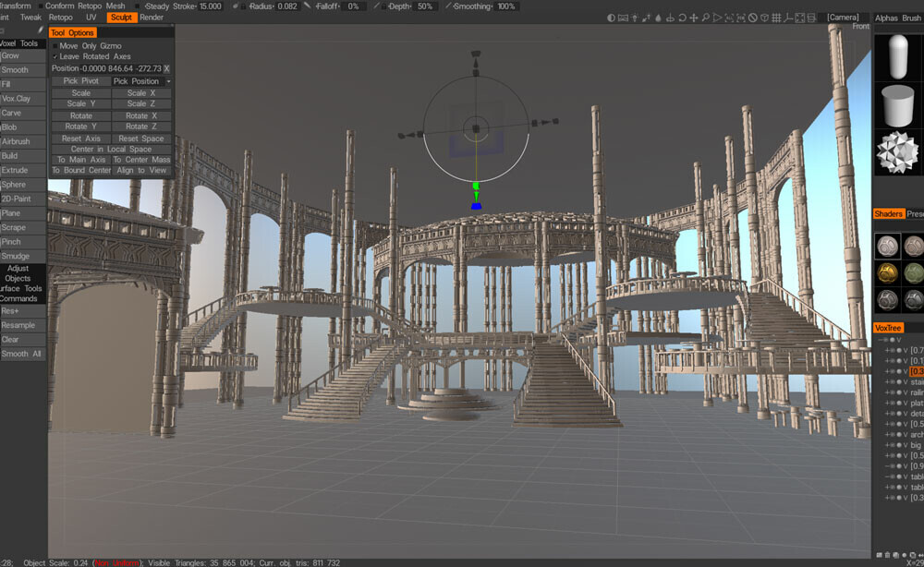
Task: Click the light bulb icon
Action: tap(635, 18)
